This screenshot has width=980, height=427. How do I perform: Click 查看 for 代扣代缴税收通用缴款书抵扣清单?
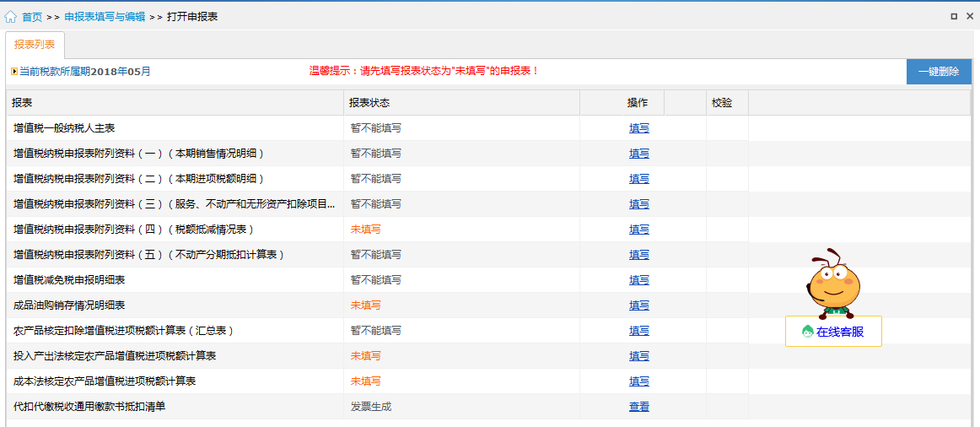(x=638, y=407)
